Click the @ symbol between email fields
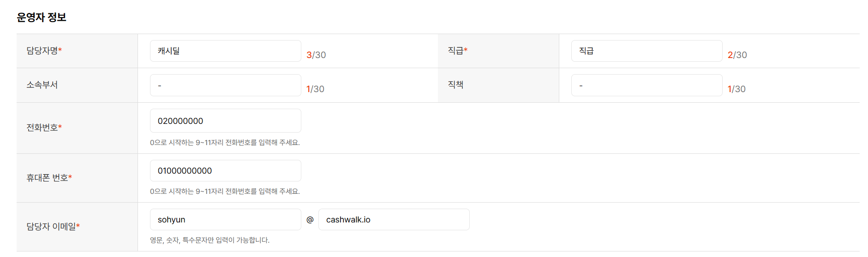 pyautogui.click(x=310, y=220)
